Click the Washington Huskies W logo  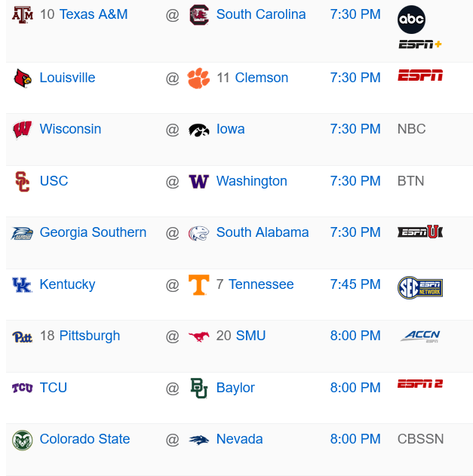tap(199, 182)
